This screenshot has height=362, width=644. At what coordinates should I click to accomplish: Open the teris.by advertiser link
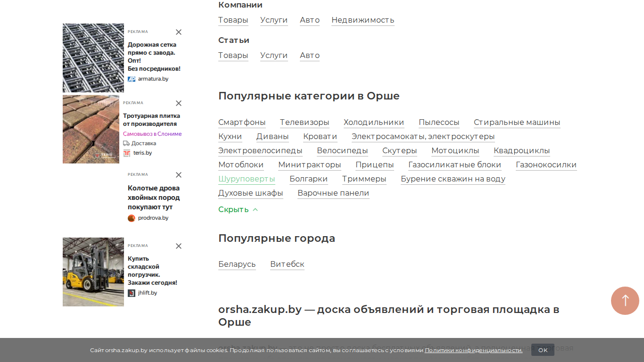[143, 153]
